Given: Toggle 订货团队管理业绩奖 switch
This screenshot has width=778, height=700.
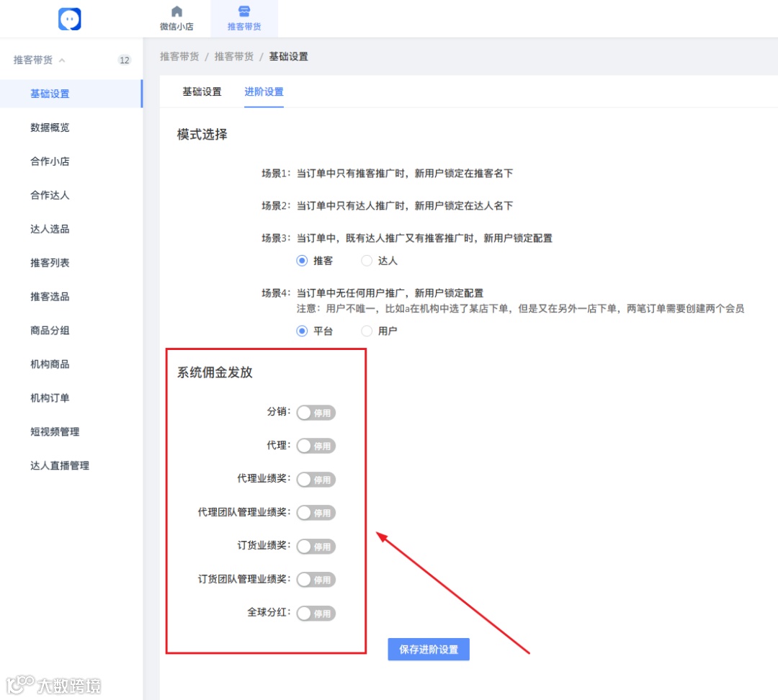Looking at the screenshot, I should [316, 580].
